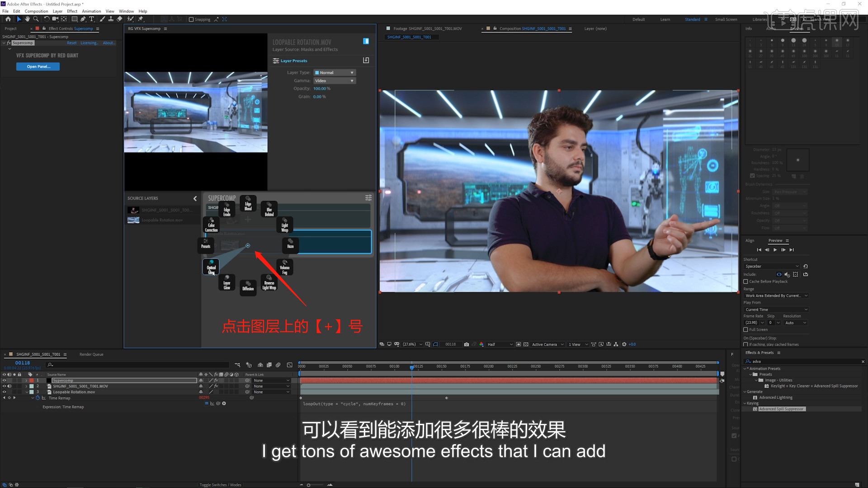The height and width of the screenshot is (488, 868).
Task: Take a snapshot with the viewer camera icon
Action: tap(467, 344)
